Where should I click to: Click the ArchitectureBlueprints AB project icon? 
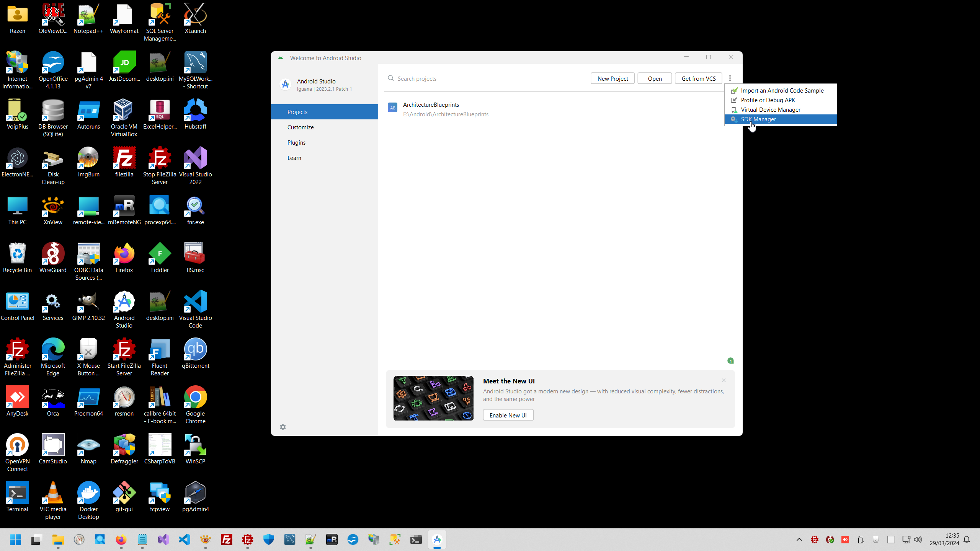(x=392, y=108)
